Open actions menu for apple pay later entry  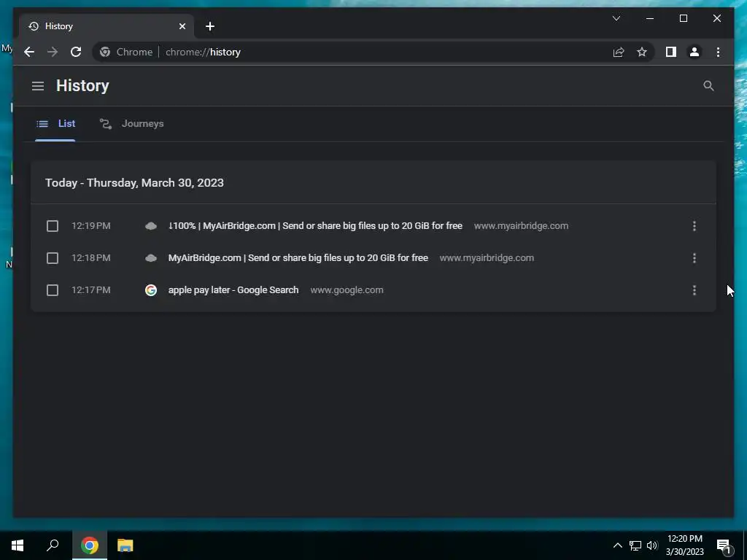click(x=694, y=290)
